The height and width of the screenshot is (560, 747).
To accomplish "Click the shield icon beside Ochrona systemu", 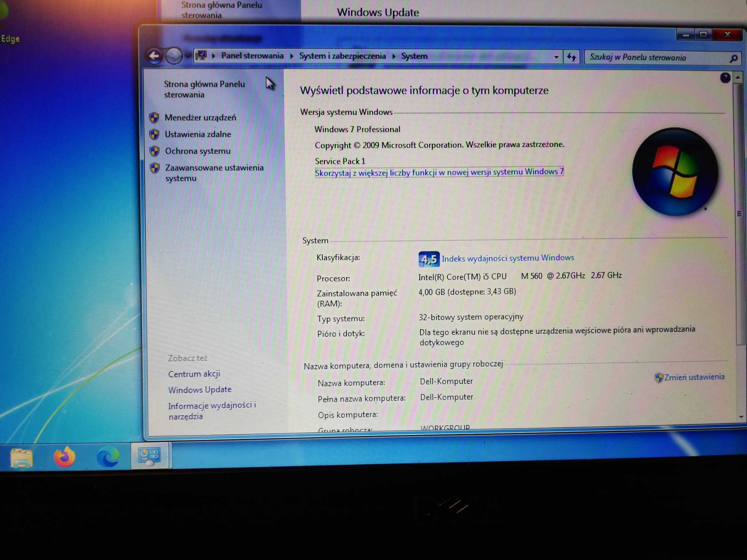I will click(x=154, y=151).
